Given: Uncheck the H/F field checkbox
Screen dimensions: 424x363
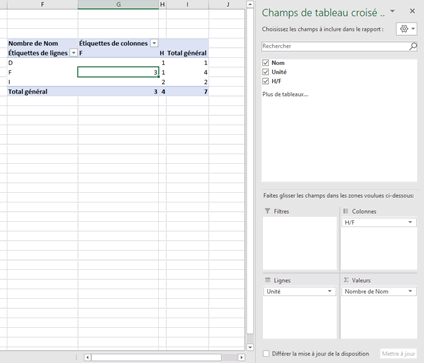Looking at the screenshot, I should point(266,81).
